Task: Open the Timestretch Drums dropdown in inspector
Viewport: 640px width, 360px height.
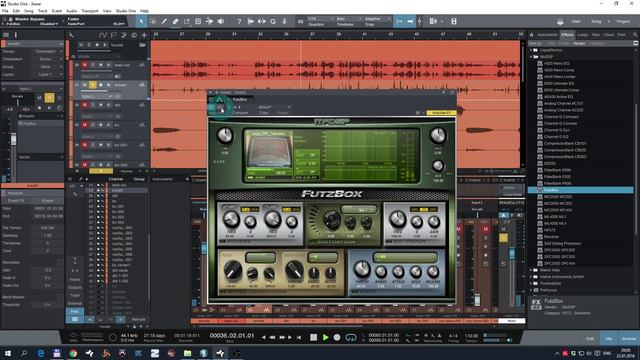Action: tap(47, 59)
